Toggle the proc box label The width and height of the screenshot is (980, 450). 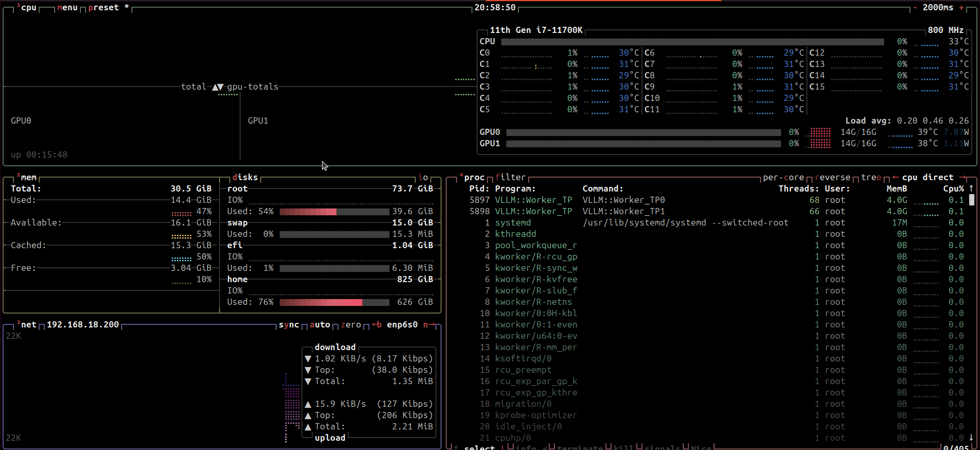tap(472, 177)
